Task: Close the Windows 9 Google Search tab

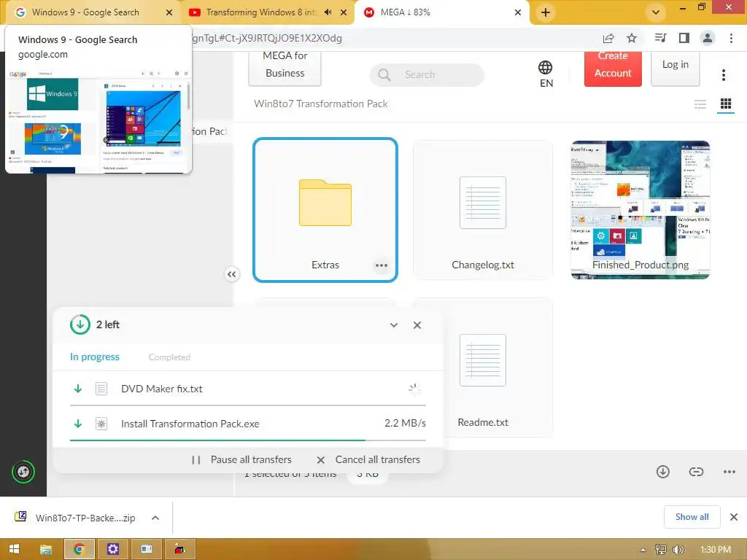Action: (169, 12)
